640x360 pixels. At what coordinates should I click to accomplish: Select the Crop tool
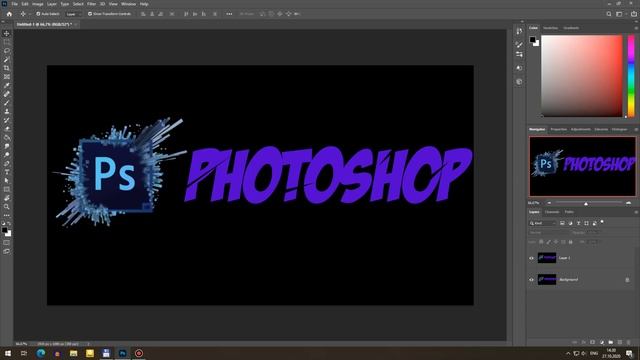[x=7, y=68]
